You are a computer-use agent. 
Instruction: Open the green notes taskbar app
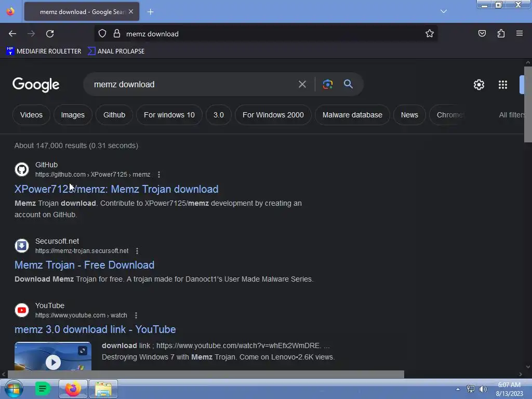click(43, 389)
